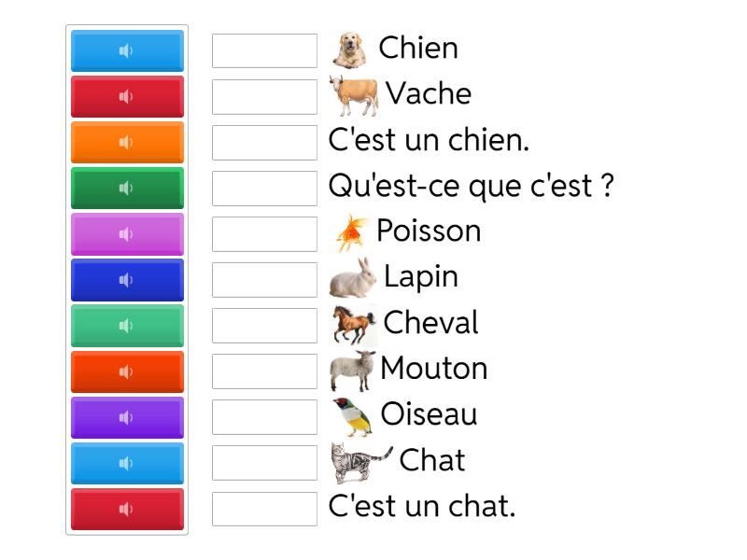Play the dark green speaker sound
Screen dimensions: 747x560
click(x=127, y=187)
